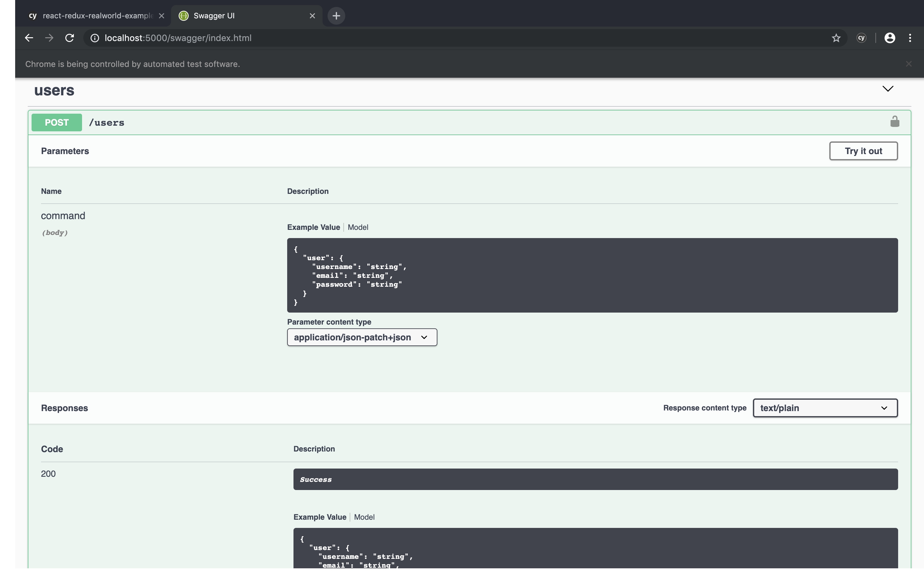Click the address bar URL

click(x=178, y=38)
